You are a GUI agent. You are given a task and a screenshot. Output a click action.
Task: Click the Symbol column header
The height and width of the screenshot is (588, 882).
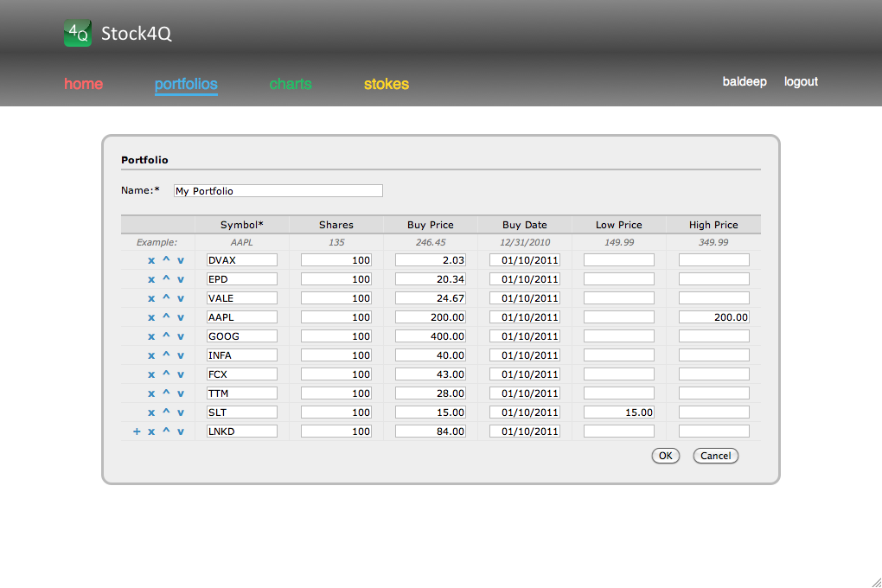[242, 225]
